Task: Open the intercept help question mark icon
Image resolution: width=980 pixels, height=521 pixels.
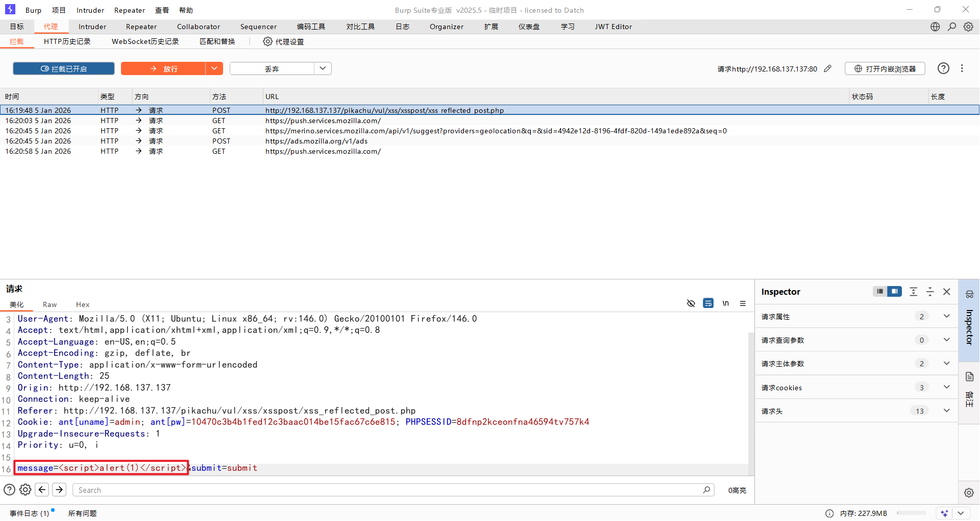Action: tap(943, 68)
